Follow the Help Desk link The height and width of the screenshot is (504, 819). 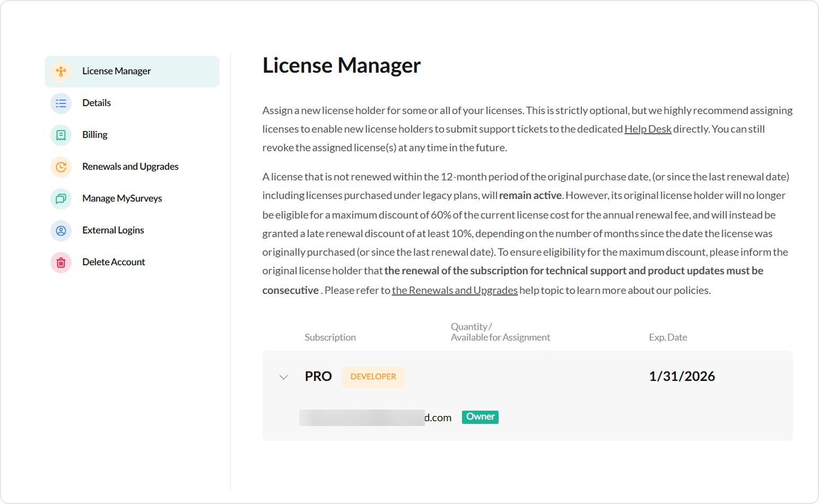(648, 129)
